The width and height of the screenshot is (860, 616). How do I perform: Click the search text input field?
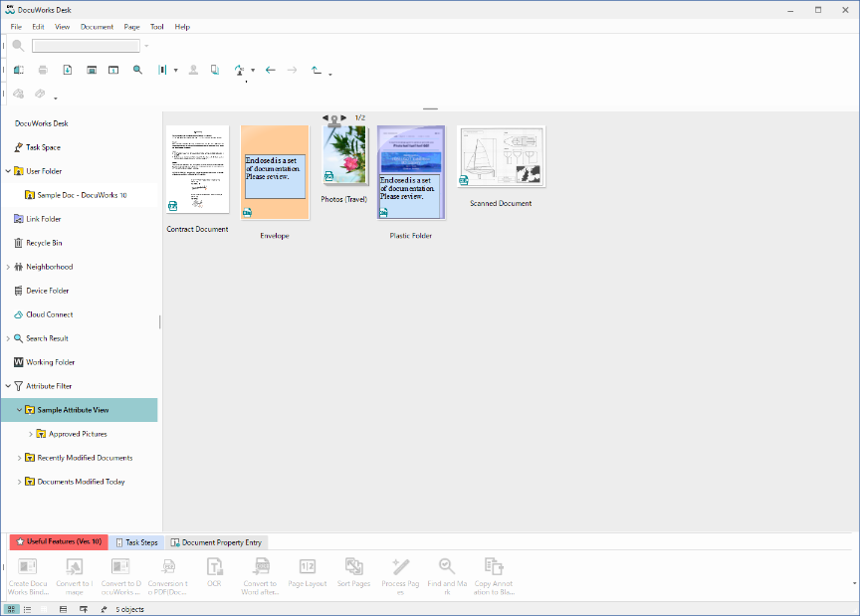coord(86,46)
